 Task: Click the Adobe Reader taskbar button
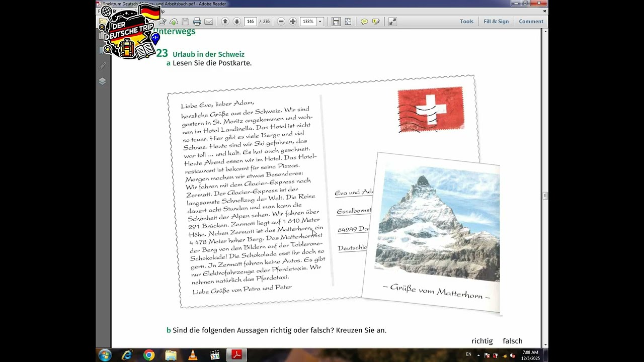tap(236, 355)
